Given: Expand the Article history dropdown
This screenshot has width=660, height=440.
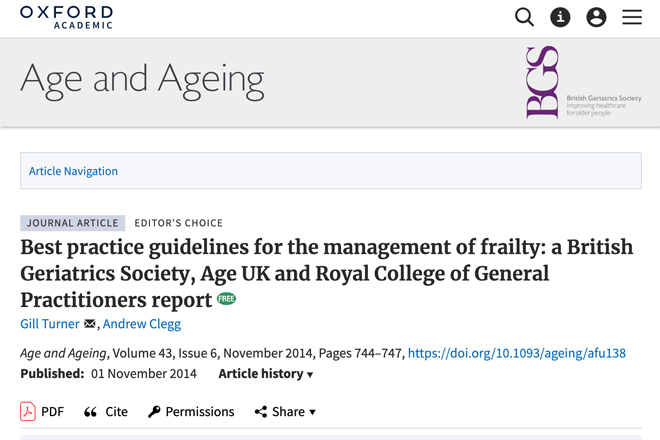Looking at the screenshot, I should [x=266, y=374].
